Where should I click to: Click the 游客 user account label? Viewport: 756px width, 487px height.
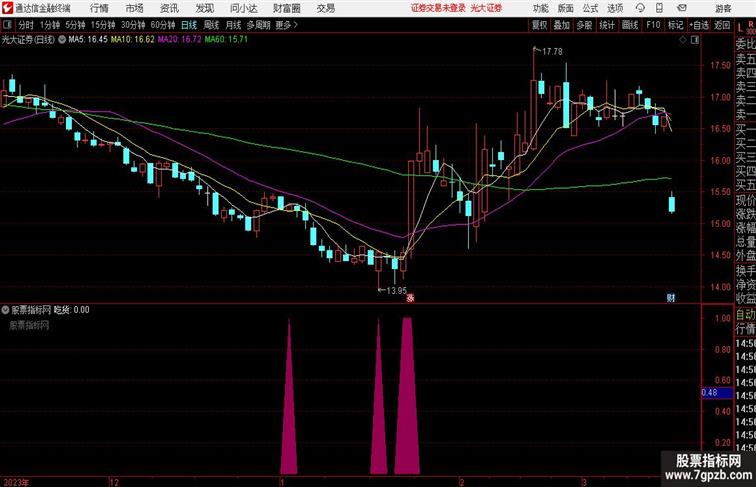(723, 8)
